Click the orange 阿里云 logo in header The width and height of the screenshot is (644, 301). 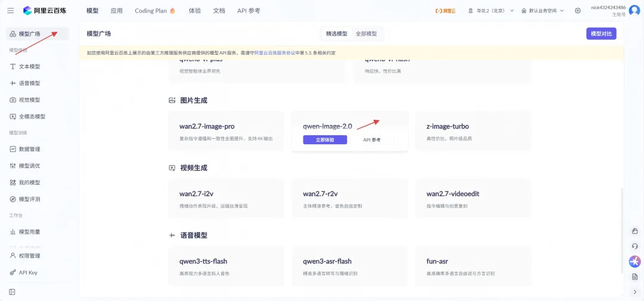[445, 11]
